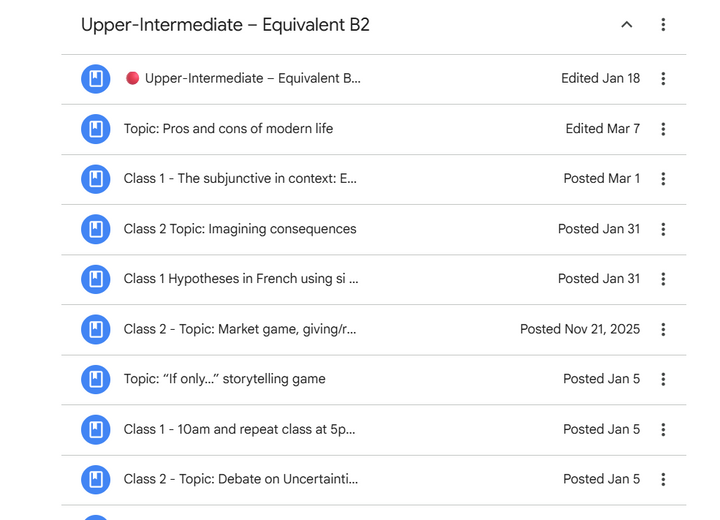Click the Posted Nov 21, 2025 date
720x520 pixels.
(580, 329)
